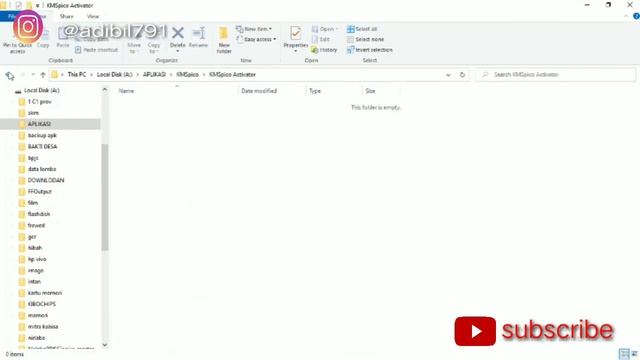640x360 pixels.
Task: Open History in the ribbon
Action: pyautogui.click(x=324, y=50)
